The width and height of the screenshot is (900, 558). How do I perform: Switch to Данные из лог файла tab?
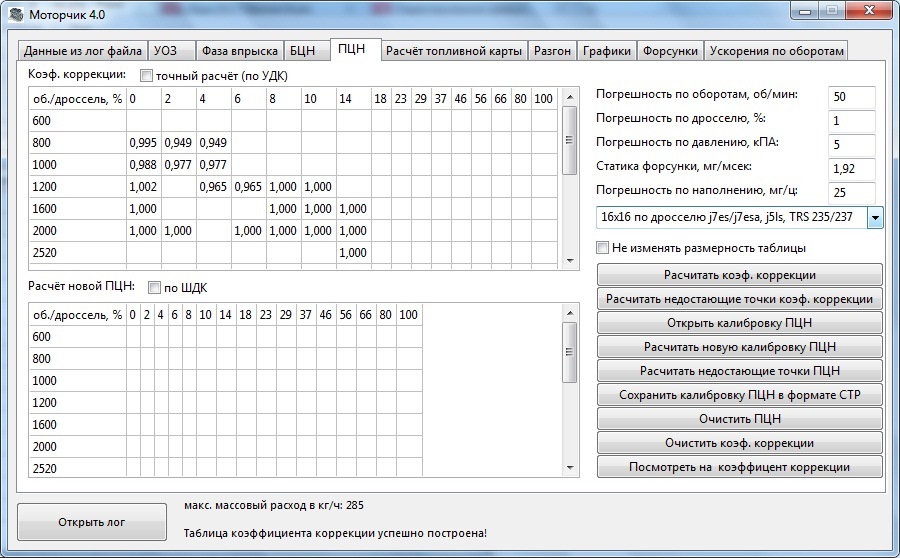pyautogui.click(x=83, y=51)
